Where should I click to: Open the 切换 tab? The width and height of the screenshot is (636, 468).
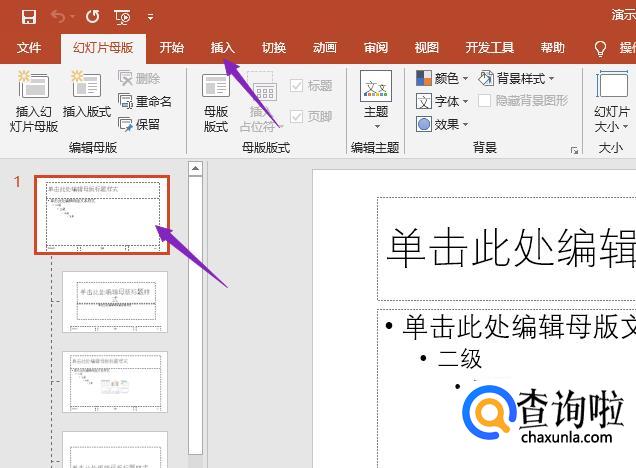point(274,48)
